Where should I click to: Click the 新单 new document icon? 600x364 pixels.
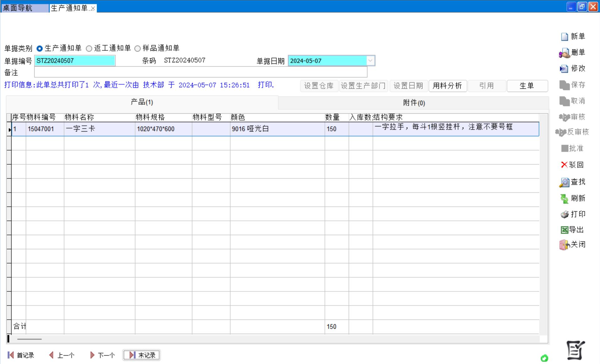coord(565,37)
